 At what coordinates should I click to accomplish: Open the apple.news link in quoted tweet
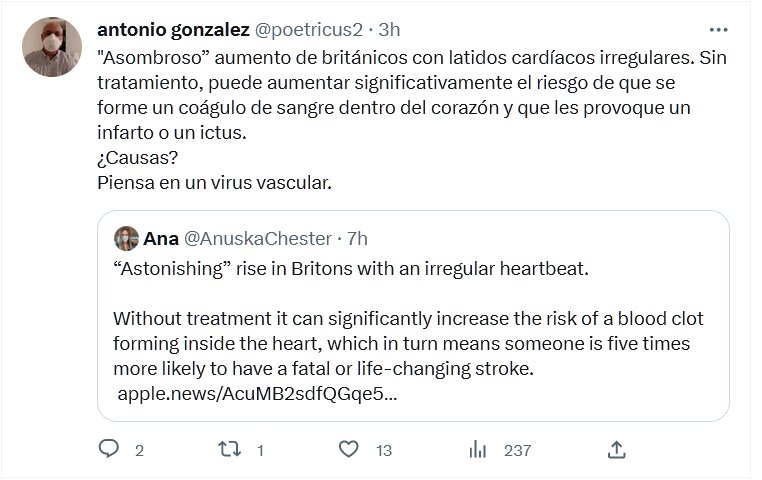(x=257, y=394)
